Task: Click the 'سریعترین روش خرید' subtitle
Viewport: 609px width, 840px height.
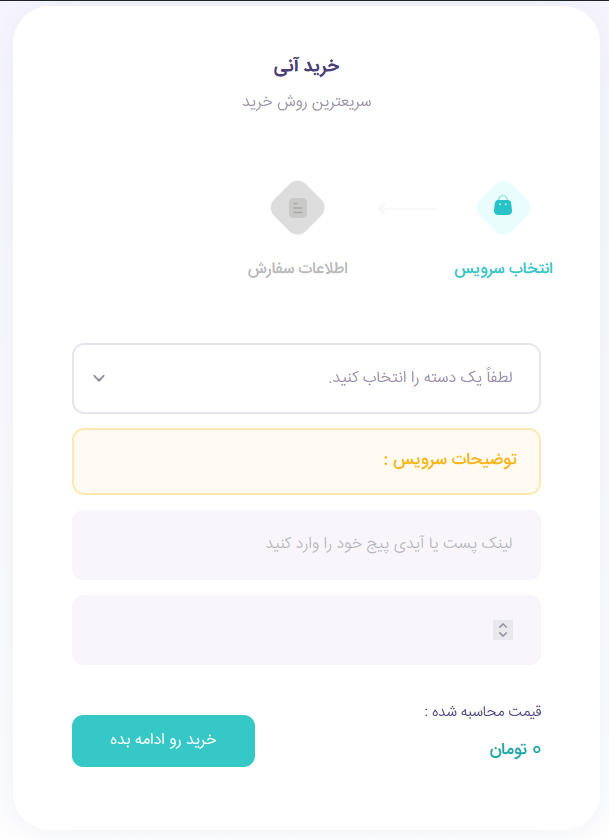Action: coord(307,101)
